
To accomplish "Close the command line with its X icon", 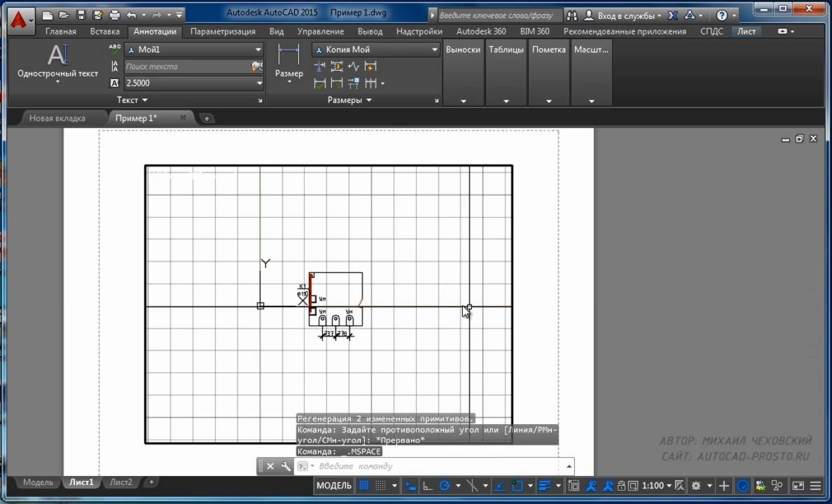I will tap(270, 466).
